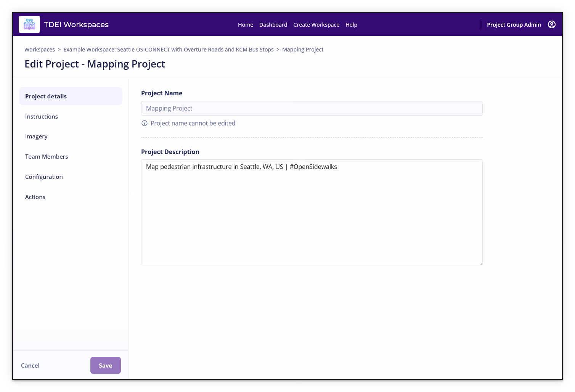Open the user account profile icon

click(x=551, y=24)
